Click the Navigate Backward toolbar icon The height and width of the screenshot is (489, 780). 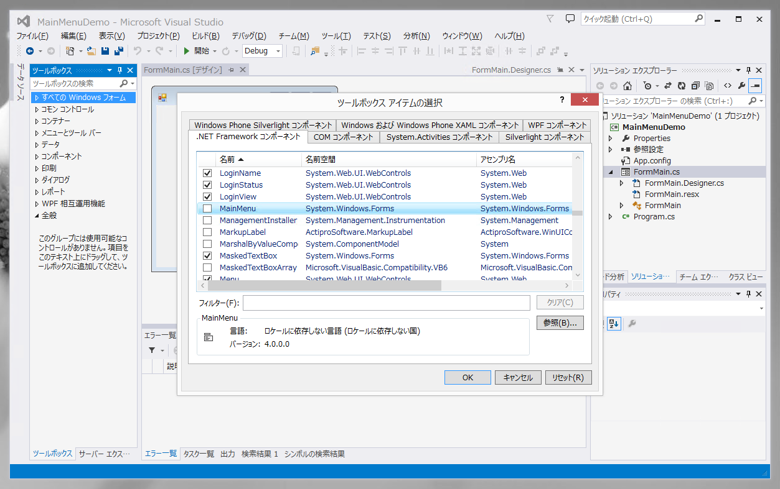pyautogui.click(x=30, y=51)
